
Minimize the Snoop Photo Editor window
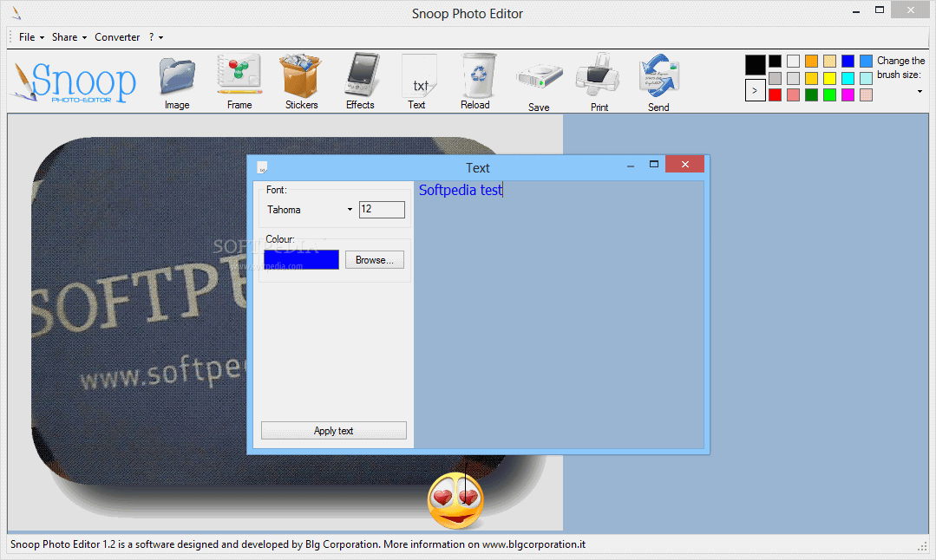(x=856, y=10)
